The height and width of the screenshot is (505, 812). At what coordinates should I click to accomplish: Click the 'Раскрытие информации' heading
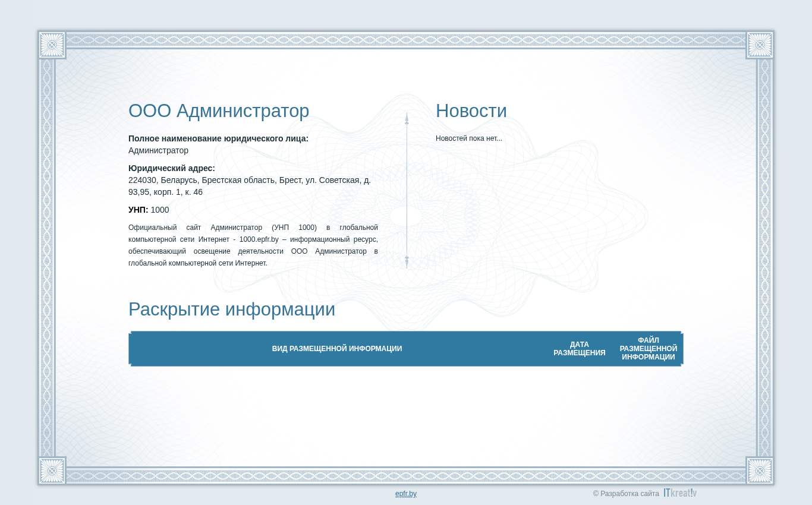232,310
